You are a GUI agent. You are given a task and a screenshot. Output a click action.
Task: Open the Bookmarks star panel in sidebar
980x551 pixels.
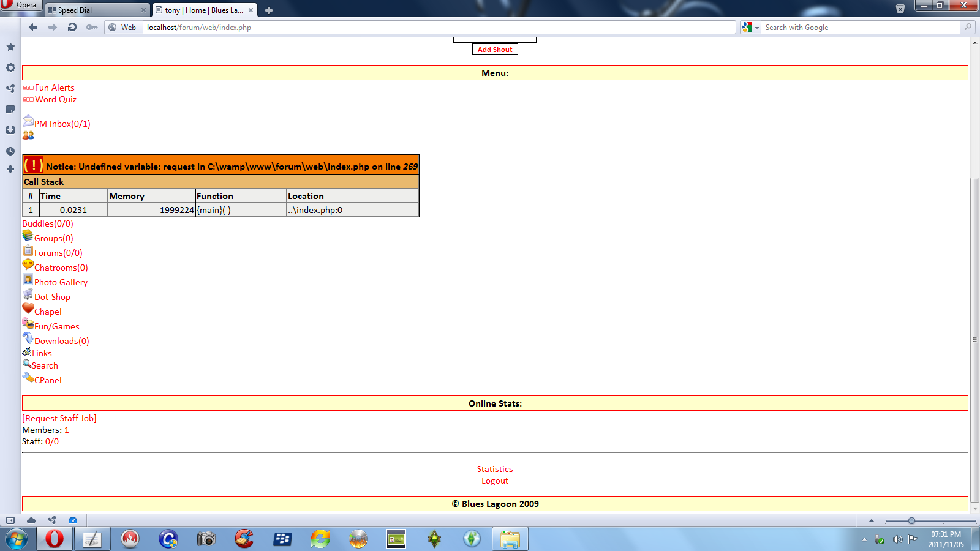[10, 47]
